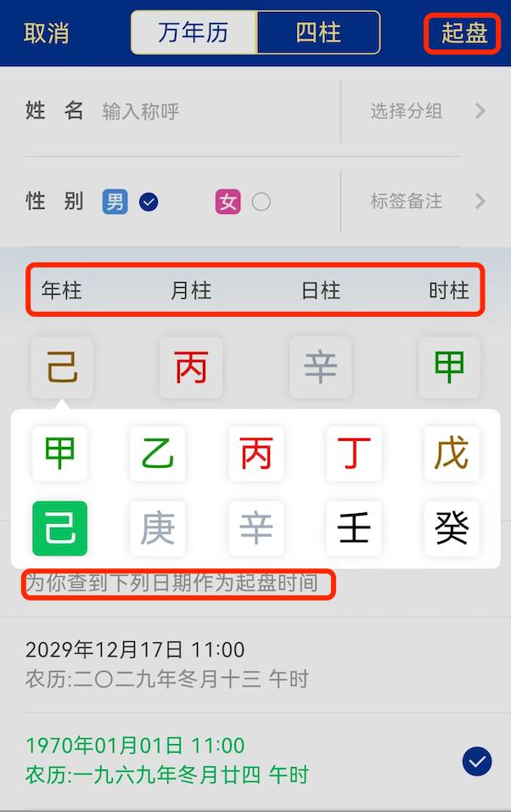The width and height of the screenshot is (511, 812).
Task: Select male gender radio button
Action: coord(149,201)
